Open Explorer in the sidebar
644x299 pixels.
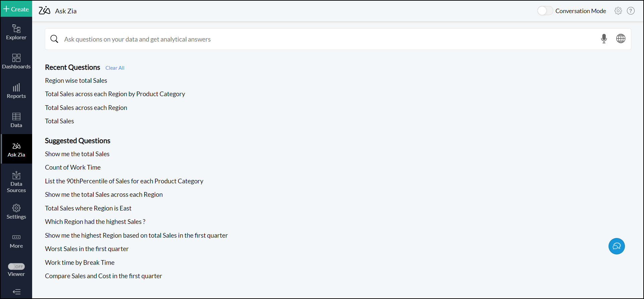(16, 32)
